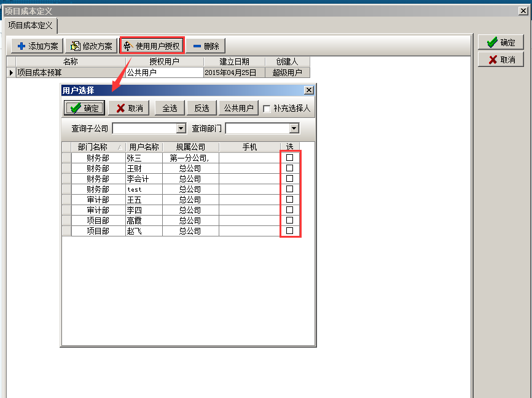This screenshot has height=398, width=532.
Task: Enable the 补充选择人 checkbox
Action: point(267,109)
